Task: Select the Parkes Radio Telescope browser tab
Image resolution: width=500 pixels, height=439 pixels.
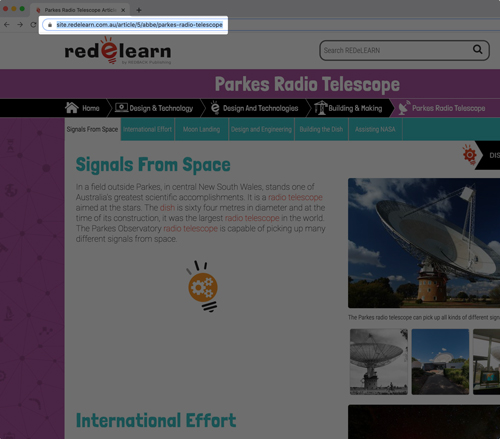Action: (x=80, y=10)
